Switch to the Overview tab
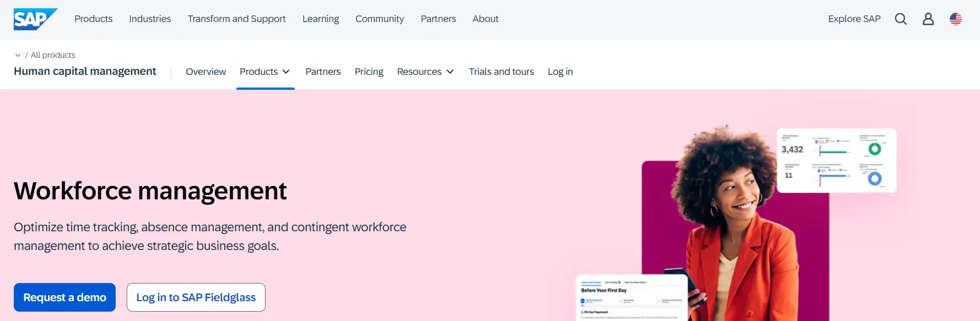Viewport: 980px width, 321px height. 205,72
